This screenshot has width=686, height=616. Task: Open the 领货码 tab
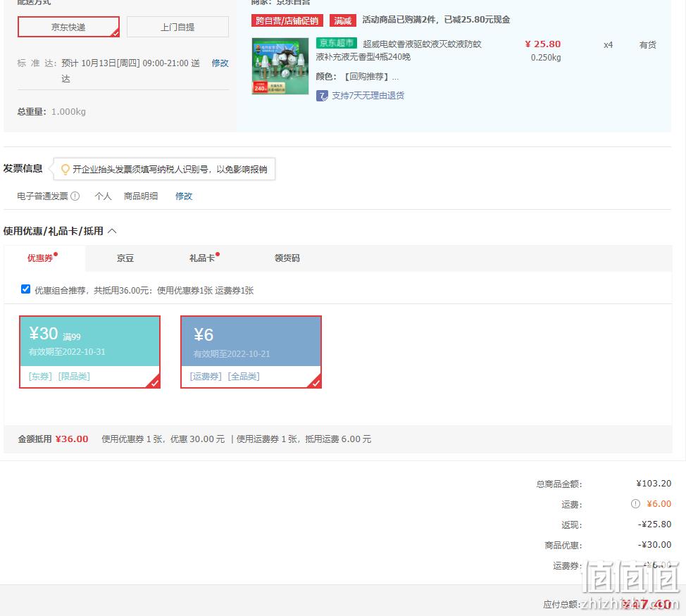point(287,258)
